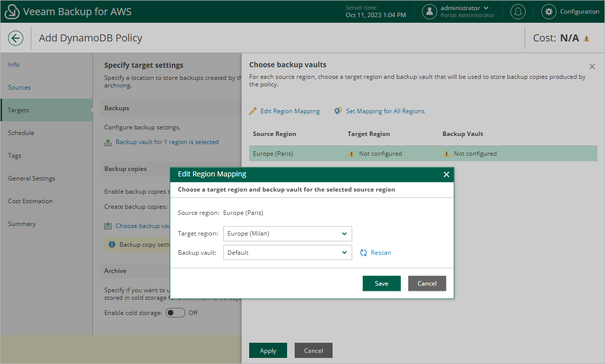This screenshot has width=605, height=364.
Task: Click the Configuration label in header
Action: (580, 12)
